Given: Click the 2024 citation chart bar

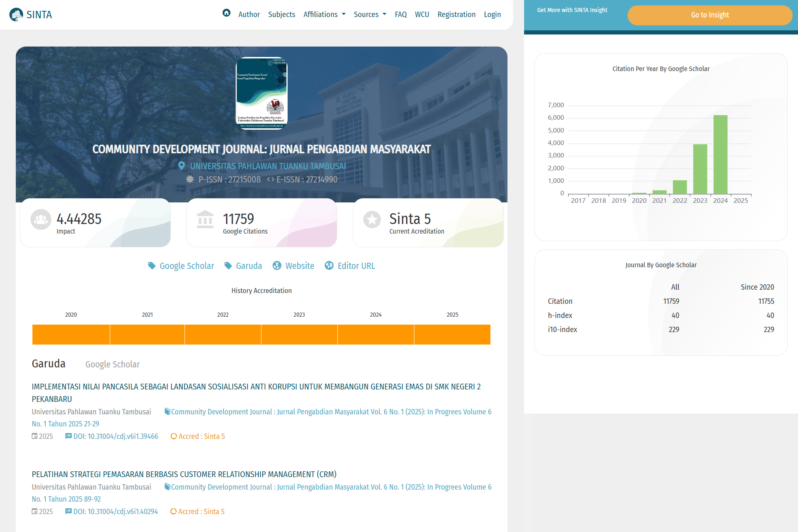Looking at the screenshot, I should click(720, 155).
